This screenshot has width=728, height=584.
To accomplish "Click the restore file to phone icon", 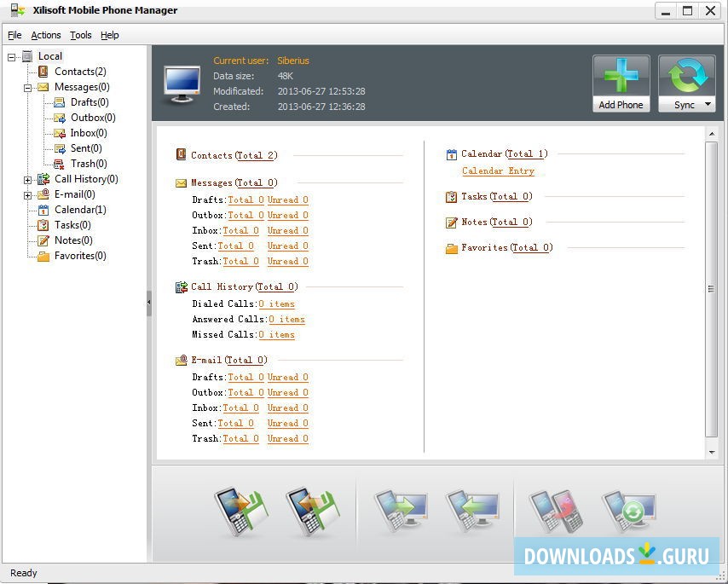I will [313, 512].
